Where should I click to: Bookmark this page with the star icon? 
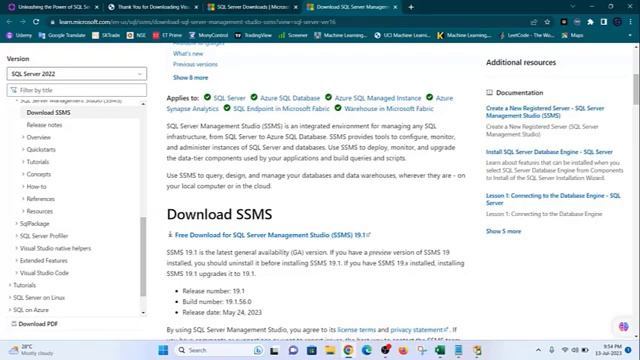(x=547, y=22)
